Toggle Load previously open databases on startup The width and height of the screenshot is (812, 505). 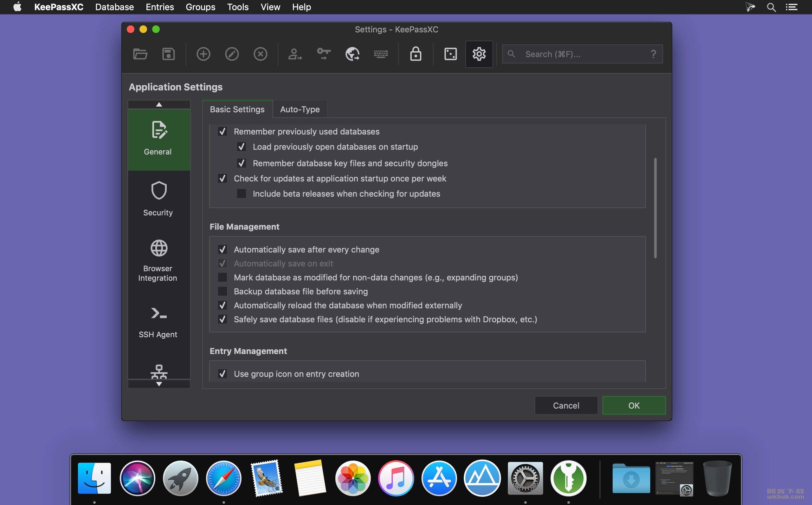pos(241,147)
